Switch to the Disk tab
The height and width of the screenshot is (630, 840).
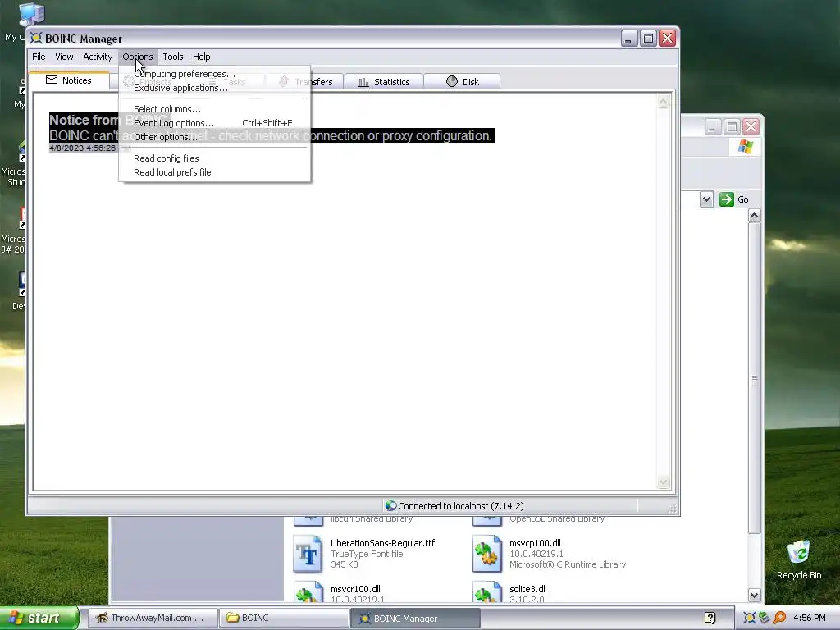click(x=463, y=82)
